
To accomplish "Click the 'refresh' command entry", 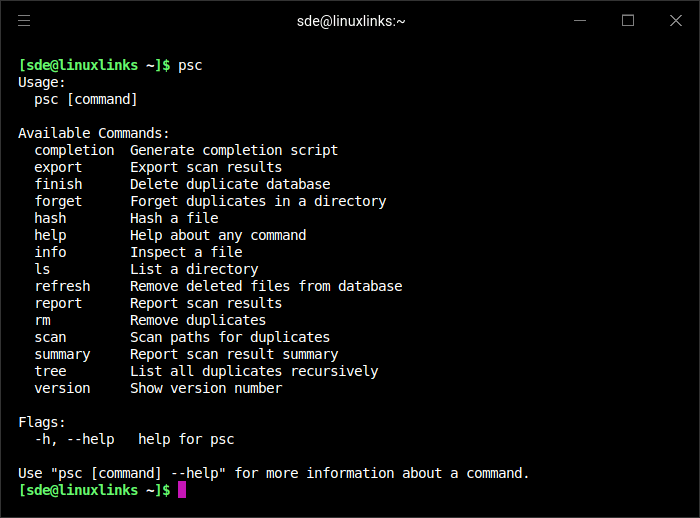I will coord(62,286).
